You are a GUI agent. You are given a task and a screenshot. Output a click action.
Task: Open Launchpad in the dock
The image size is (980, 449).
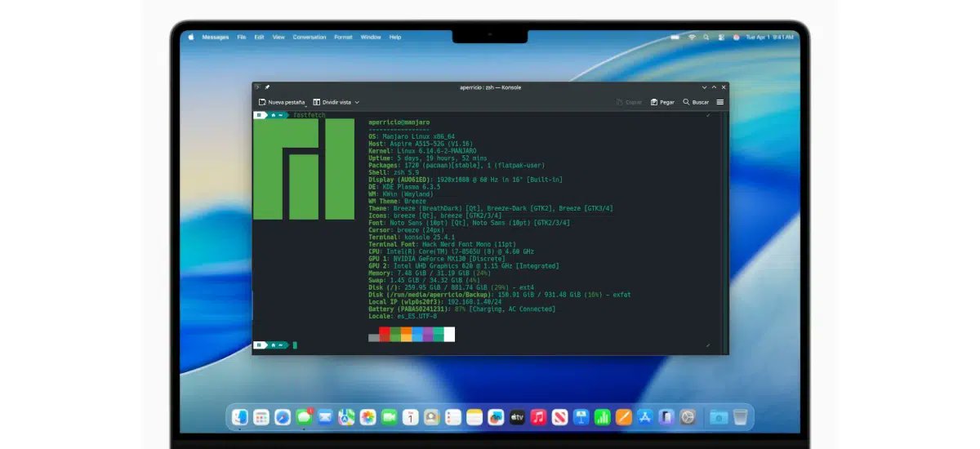[261, 417]
